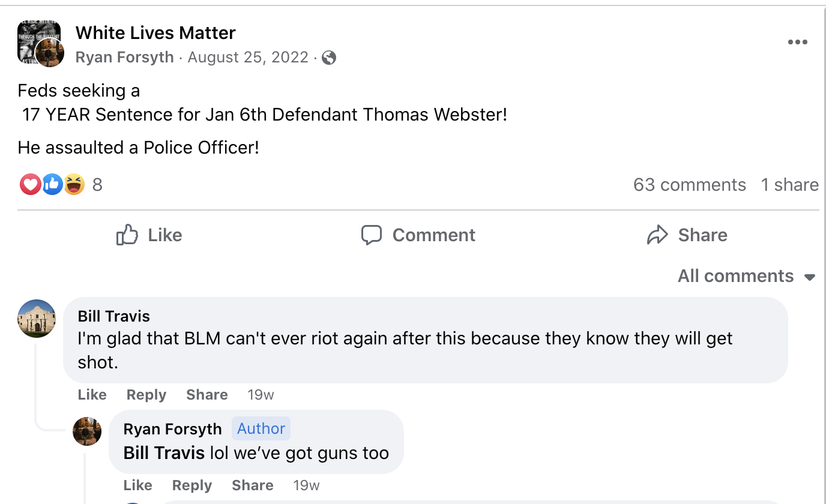Image resolution: width=826 pixels, height=504 pixels.
Task: Click the August 25, 2022 timestamp
Action: point(248,58)
